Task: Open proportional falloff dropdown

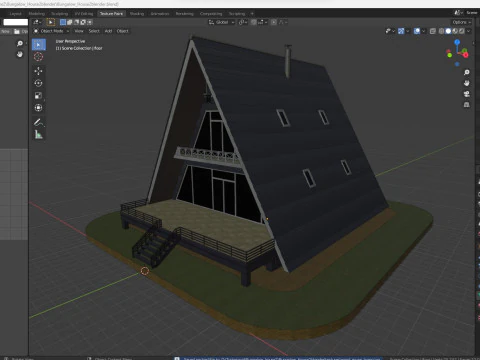Action: (283, 22)
